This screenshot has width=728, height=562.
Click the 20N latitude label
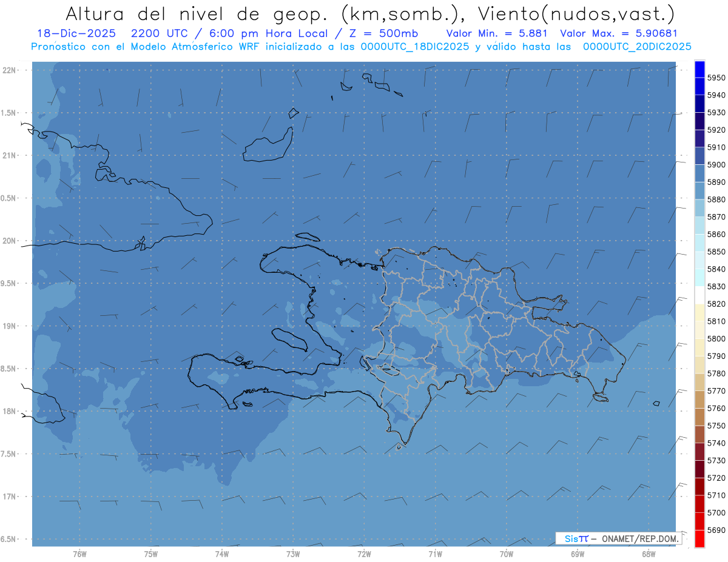(x=10, y=241)
